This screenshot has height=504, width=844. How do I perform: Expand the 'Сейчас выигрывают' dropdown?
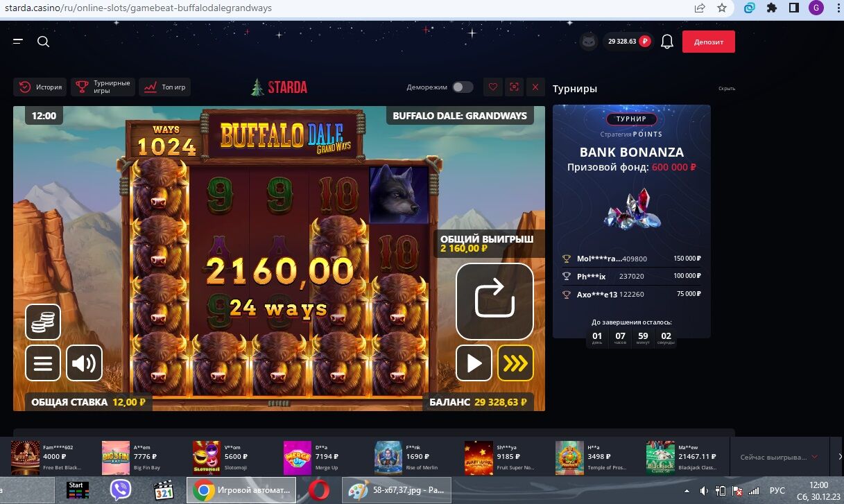[x=814, y=457]
